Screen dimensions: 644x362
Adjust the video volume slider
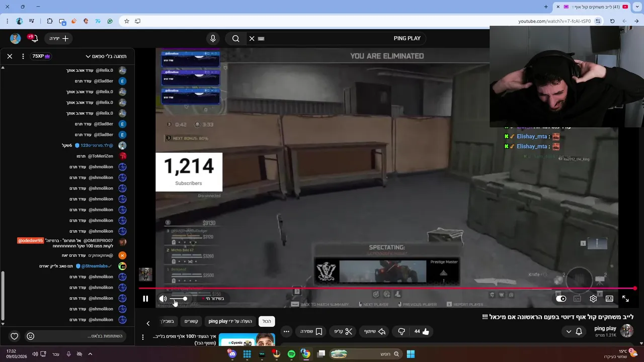(179, 299)
